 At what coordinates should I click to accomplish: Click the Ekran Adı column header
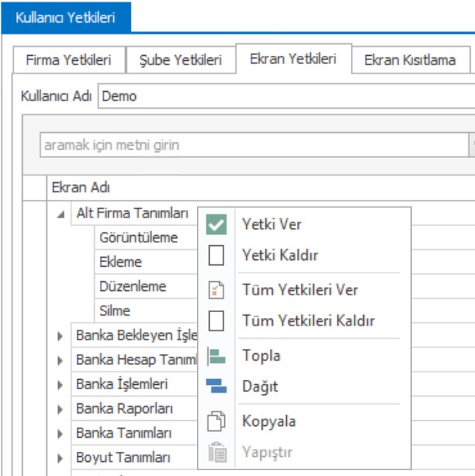pos(261,187)
